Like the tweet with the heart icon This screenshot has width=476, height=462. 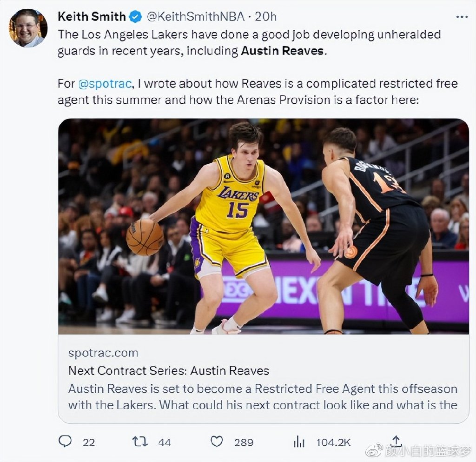pos(217,441)
